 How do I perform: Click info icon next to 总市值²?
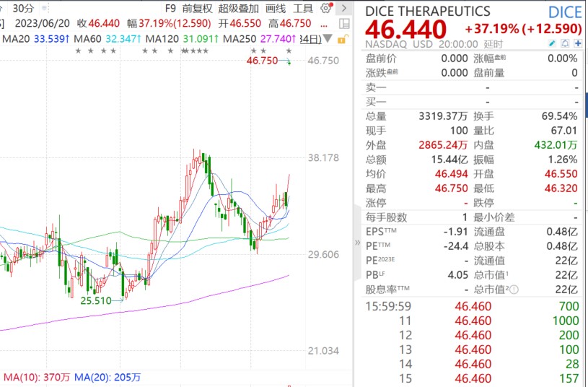coord(514,290)
